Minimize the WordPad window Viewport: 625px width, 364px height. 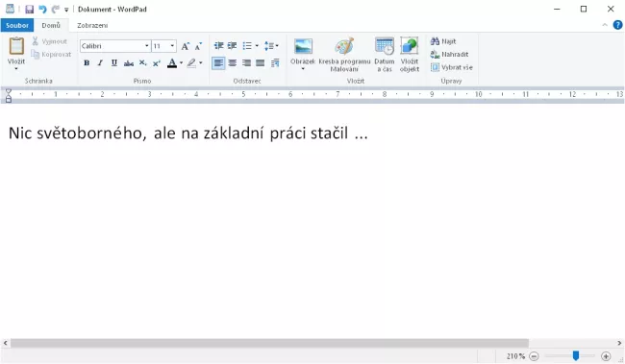pyautogui.click(x=557, y=10)
